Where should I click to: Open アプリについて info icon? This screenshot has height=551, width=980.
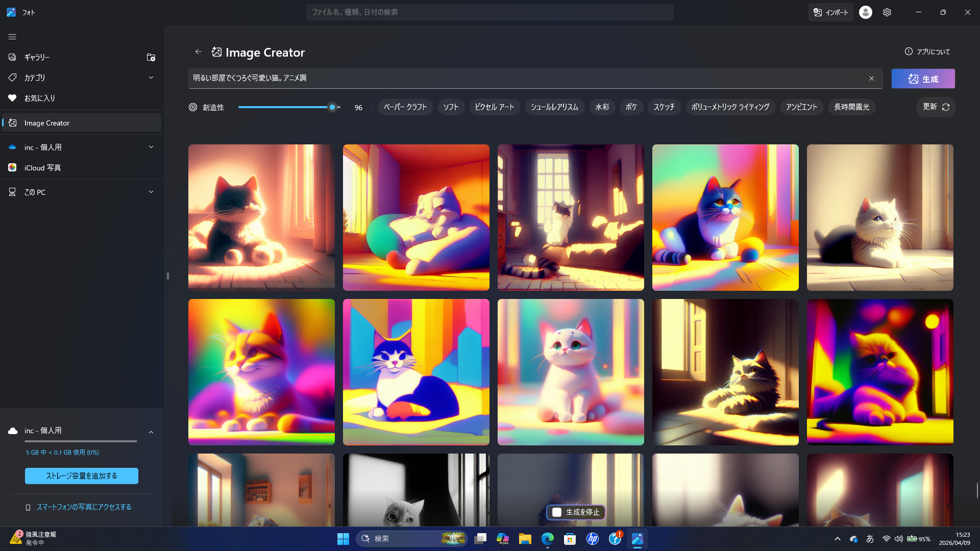pyautogui.click(x=909, y=52)
